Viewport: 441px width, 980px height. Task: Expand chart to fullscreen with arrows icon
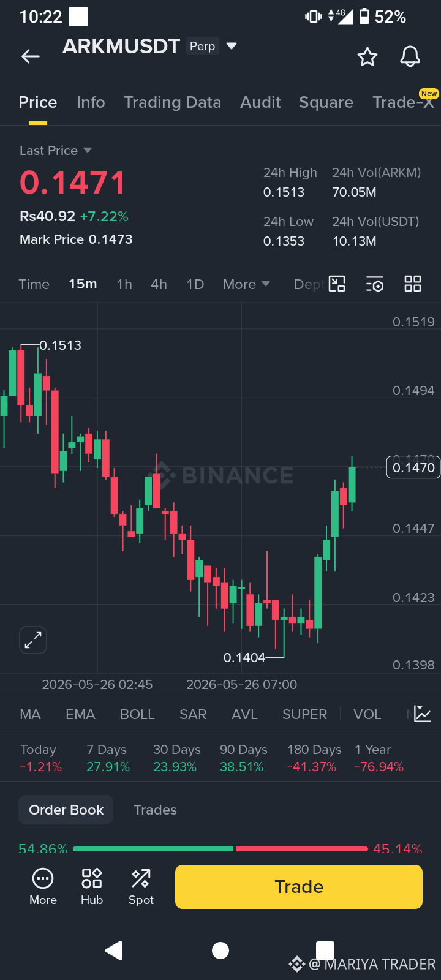33,640
